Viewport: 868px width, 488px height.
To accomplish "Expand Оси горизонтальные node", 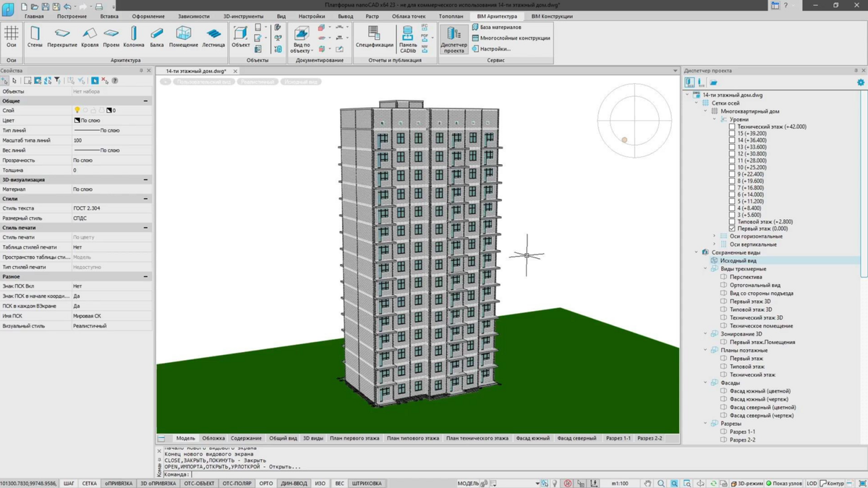I will (715, 236).
